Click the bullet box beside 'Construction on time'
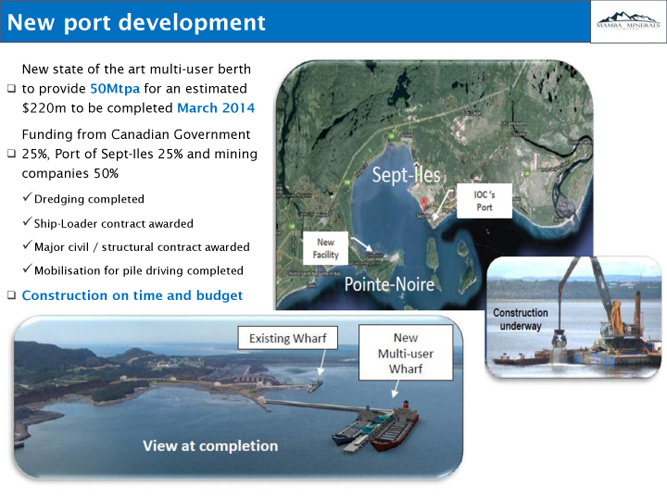The image size is (667, 500). pyautogui.click(x=11, y=295)
